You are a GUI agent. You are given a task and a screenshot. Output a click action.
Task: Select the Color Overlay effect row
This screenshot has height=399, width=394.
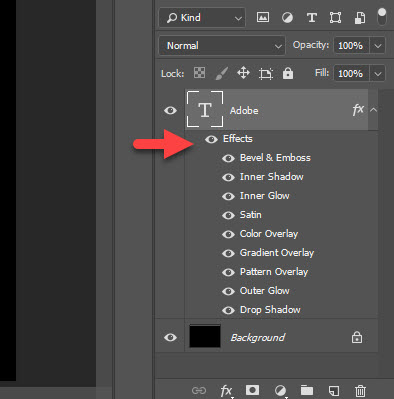[x=269, y=234]
